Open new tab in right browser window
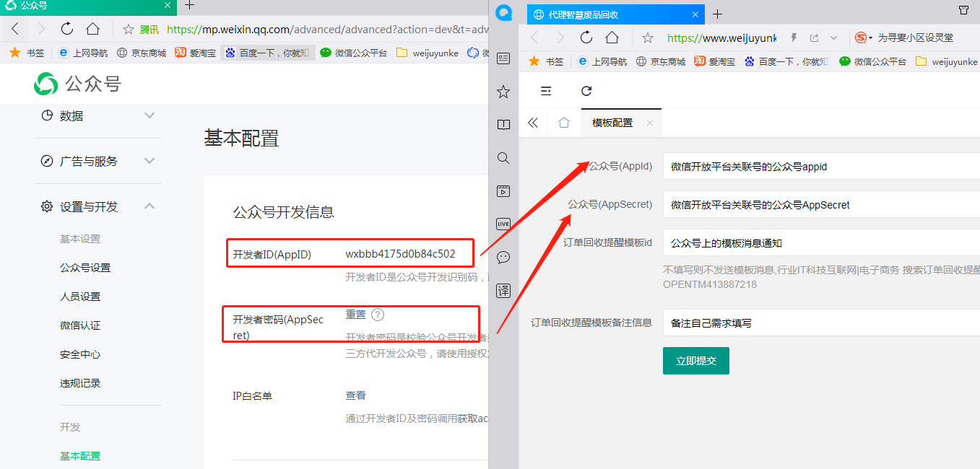 click(x=717, y=14)
